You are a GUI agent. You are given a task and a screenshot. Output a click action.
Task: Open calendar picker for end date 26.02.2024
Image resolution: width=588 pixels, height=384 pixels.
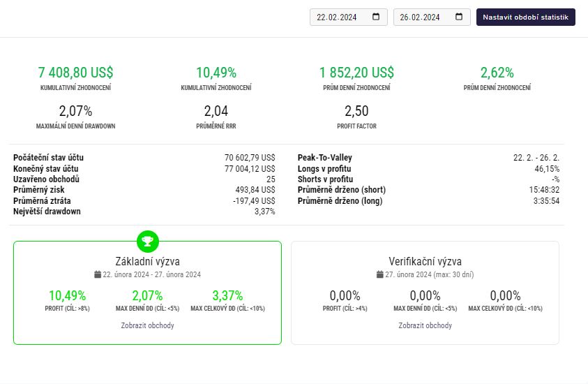click(x=459, y=17)
